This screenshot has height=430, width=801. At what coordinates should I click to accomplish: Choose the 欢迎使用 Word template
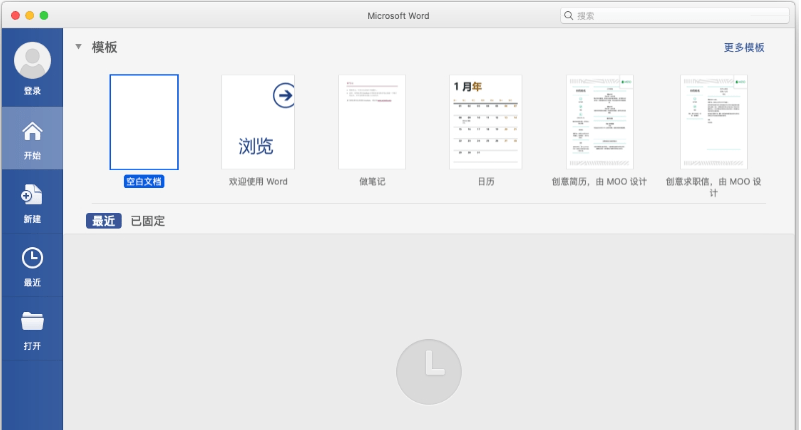tap(258, 122)
